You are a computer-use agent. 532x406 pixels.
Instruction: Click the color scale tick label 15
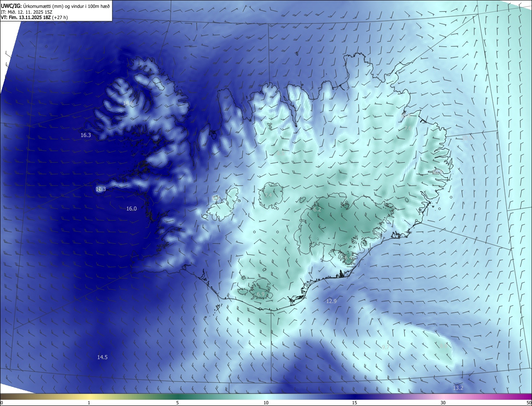click(x=355, y=403)
